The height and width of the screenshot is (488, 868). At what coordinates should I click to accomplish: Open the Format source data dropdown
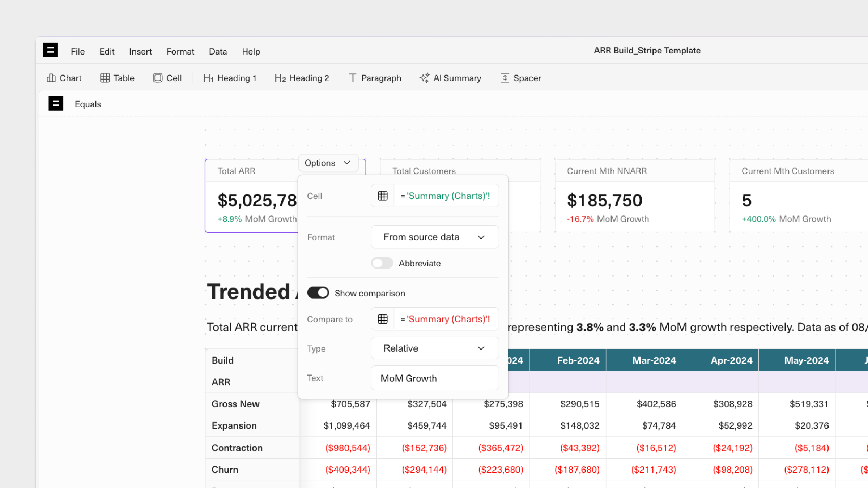435,237
